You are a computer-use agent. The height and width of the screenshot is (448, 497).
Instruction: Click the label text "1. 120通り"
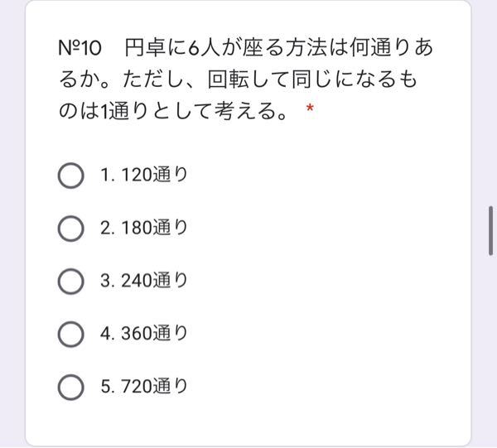click(144, 175)
